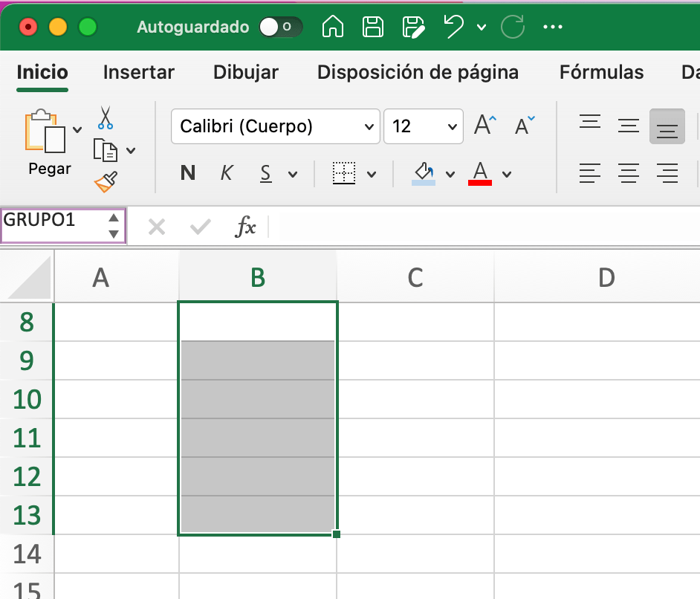Open the font size 12 dropdown

[423, 126]
